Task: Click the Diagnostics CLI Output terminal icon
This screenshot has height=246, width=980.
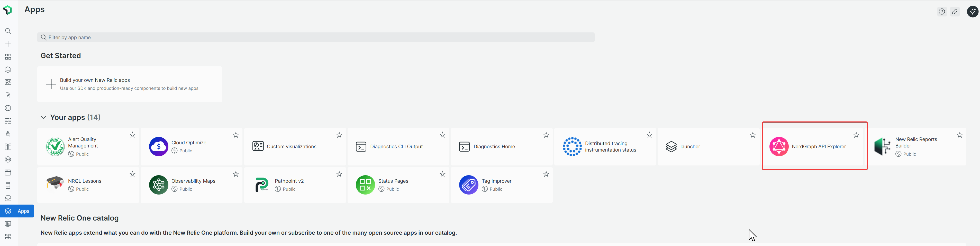Action: (361, 147)
